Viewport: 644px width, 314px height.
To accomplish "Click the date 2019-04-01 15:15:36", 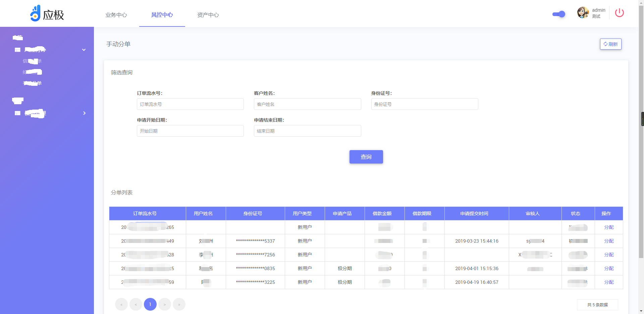I will [x=477, y=268].
